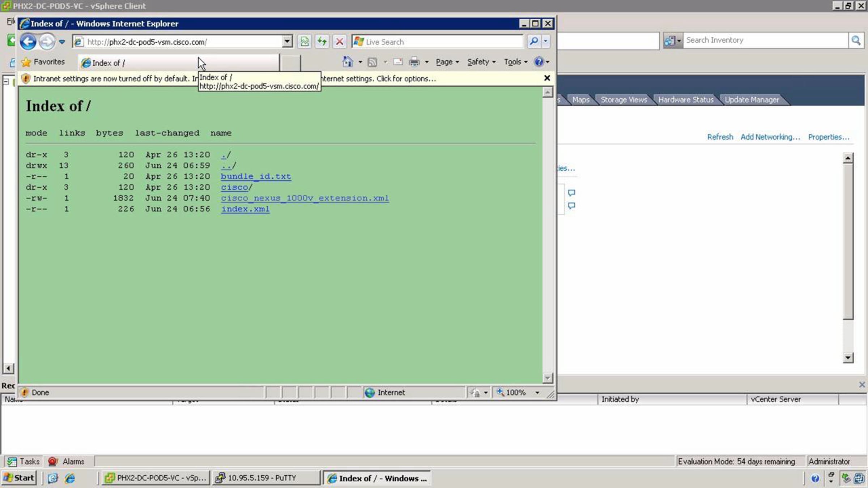
Task: Open vSphere search type dropdown icon
Action: click(673, 40)
